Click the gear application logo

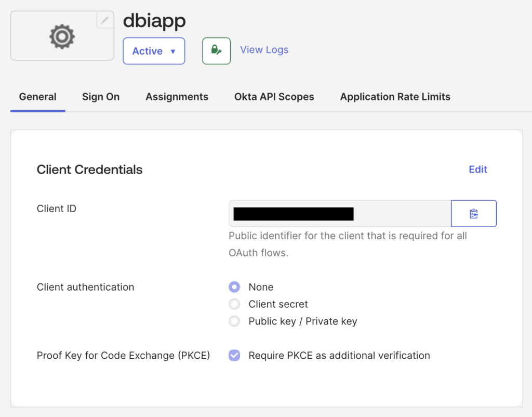[62, 36]
